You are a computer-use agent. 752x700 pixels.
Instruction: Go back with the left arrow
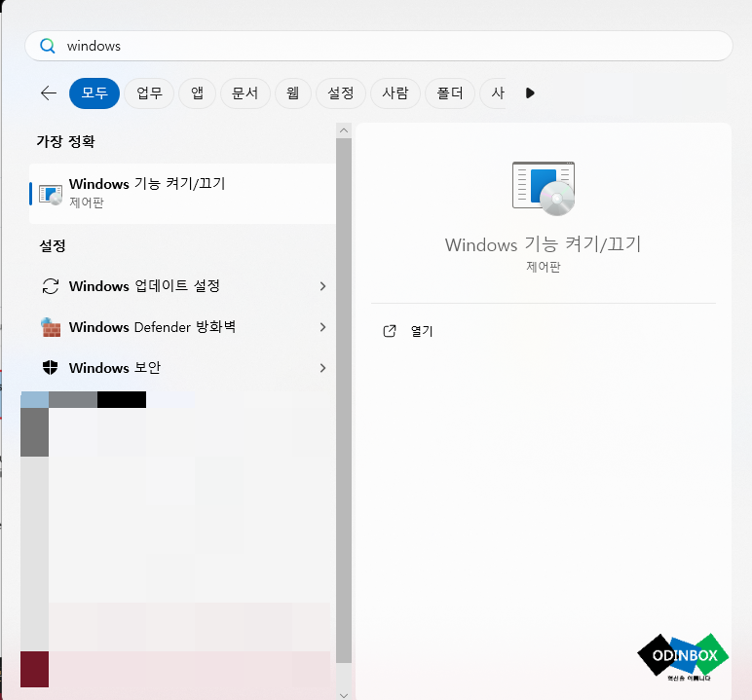(x=49, y=93)
